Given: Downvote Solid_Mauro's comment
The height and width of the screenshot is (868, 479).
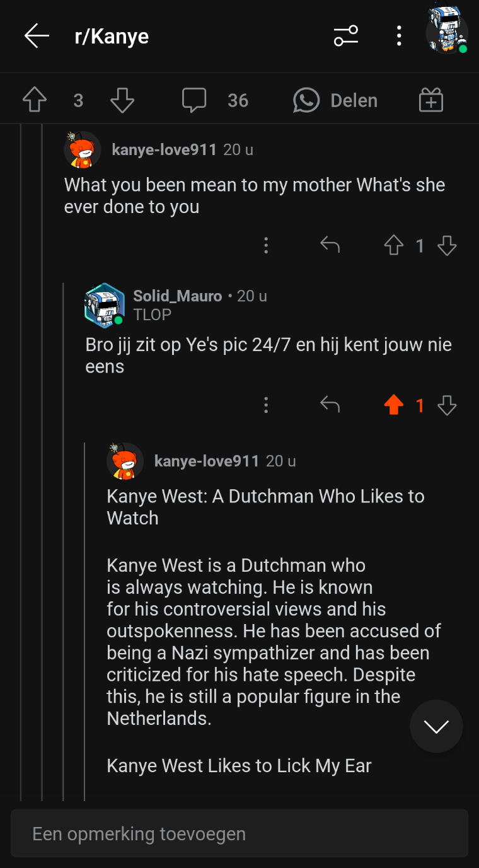Looking at the screenshot, I should (447, 405).
